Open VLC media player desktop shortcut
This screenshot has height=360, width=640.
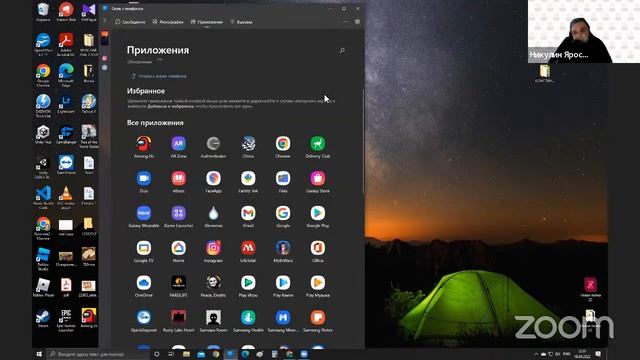coord(66,198)
